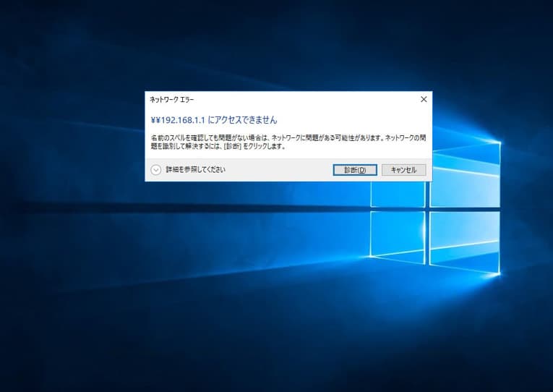The width and height of the screenshot is (553, 392).
Task: Click the ¥¥192.168.1.1 にアクセスできません heading
Action: tap(213, 120)
